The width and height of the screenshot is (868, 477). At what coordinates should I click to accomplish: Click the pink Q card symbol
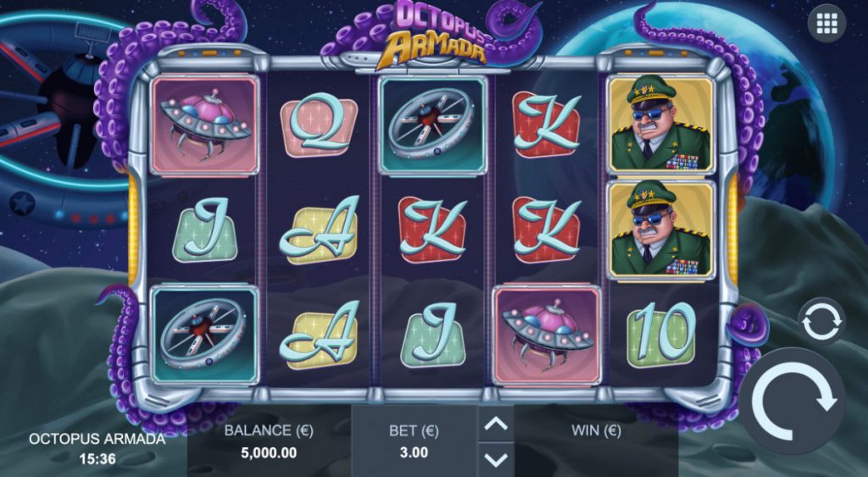[x=319, y=126]
